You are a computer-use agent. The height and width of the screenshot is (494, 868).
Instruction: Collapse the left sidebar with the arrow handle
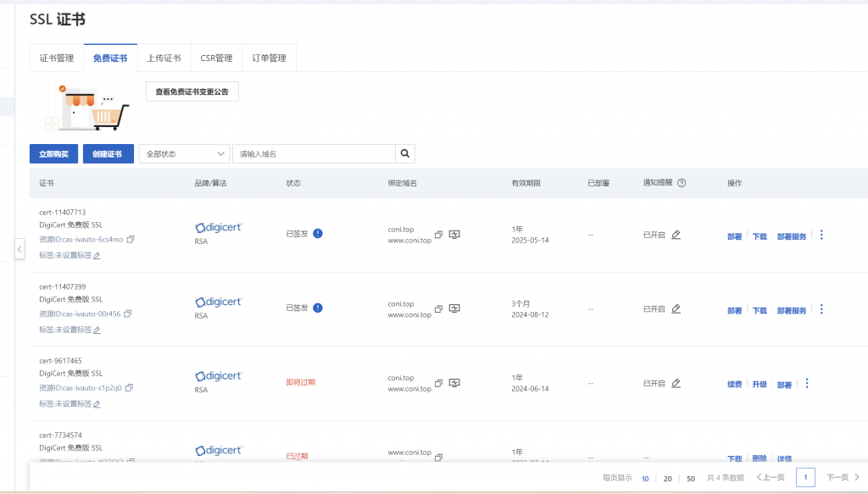pyautogui.click(x=19, y=249)
